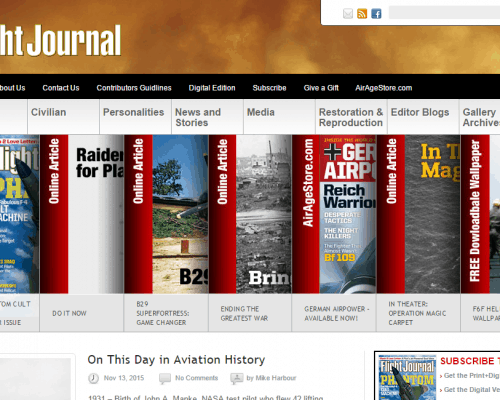Viewport: 500px width, 400px height.
Task: Click the email envelope icon
Action: tap(348, 14)
